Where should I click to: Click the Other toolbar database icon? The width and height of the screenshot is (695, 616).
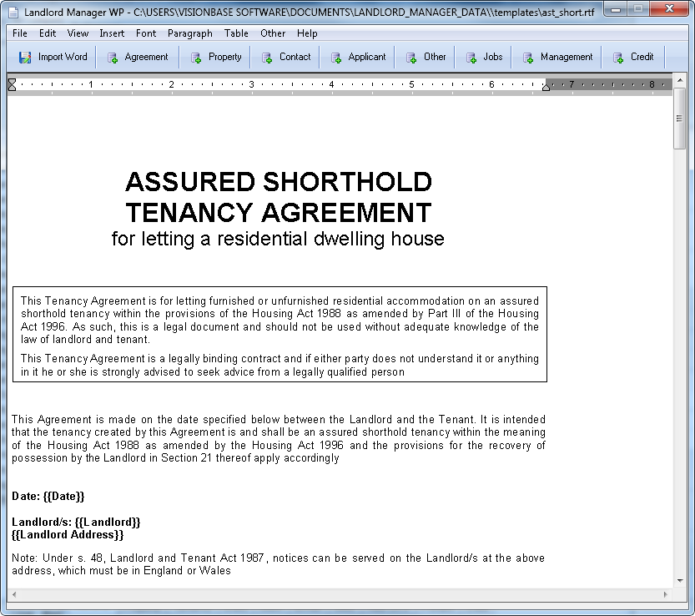(x=411, y=58)
